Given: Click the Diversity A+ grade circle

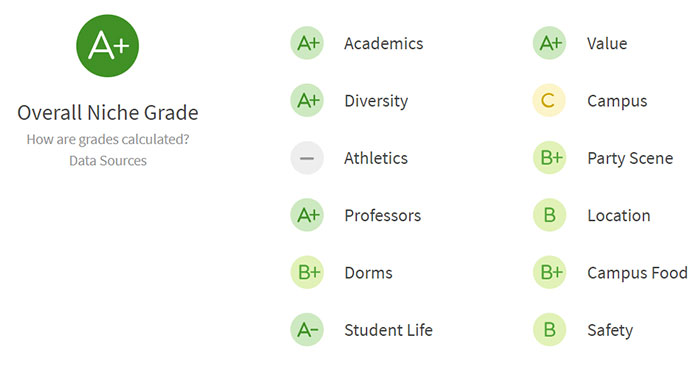Looking at the screenshot, I should 307,100.
